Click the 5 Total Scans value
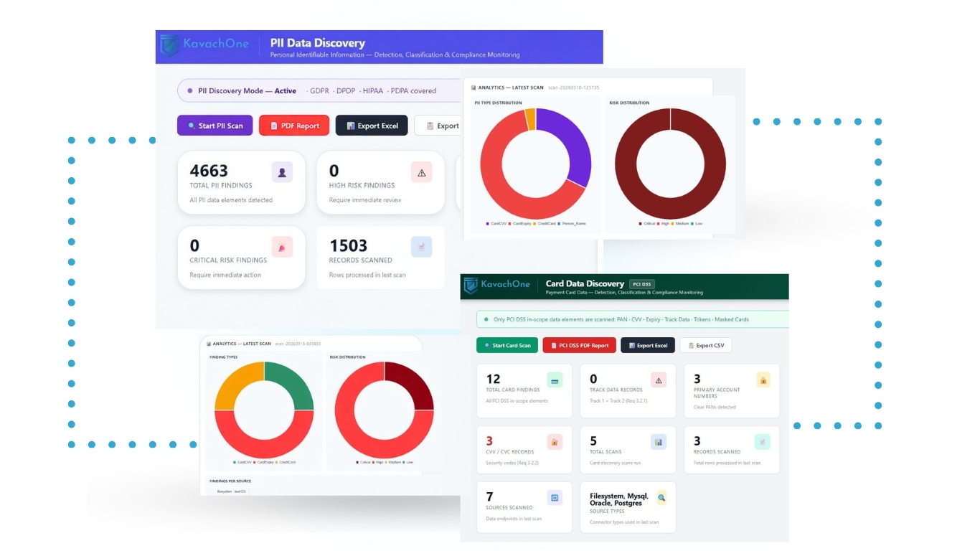The width and height of the screenshot is (980, 551). pos(593,441)
